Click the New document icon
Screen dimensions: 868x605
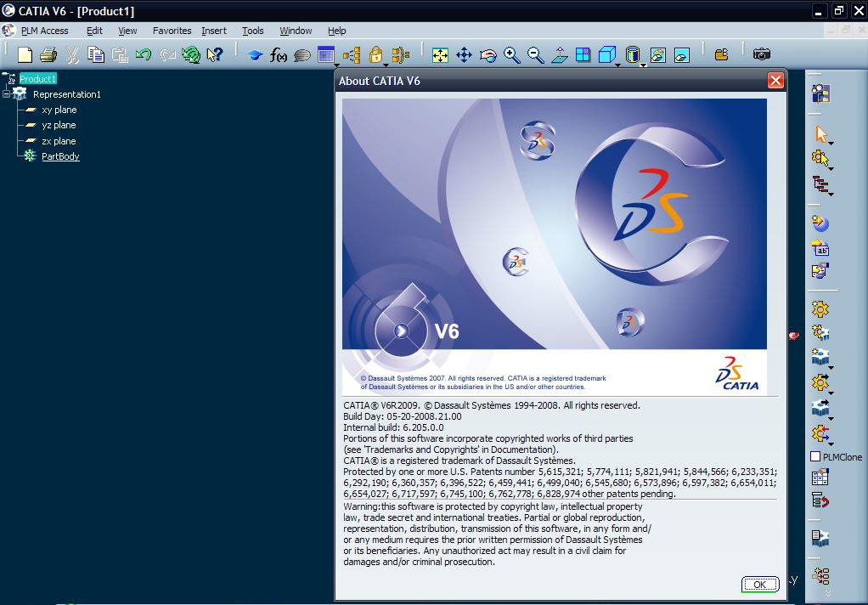point(25,54)
